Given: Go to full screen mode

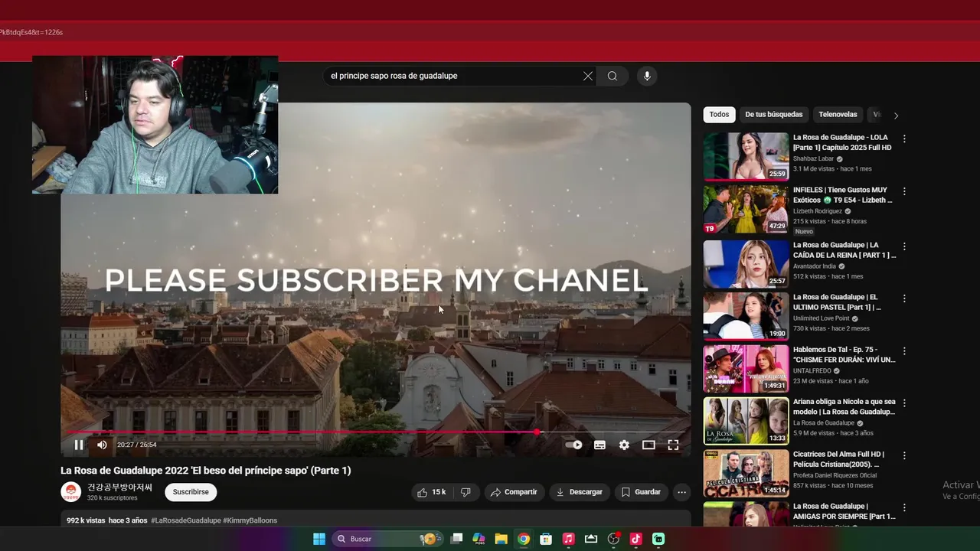Looking at the screenshot, I should pos(673,445).
